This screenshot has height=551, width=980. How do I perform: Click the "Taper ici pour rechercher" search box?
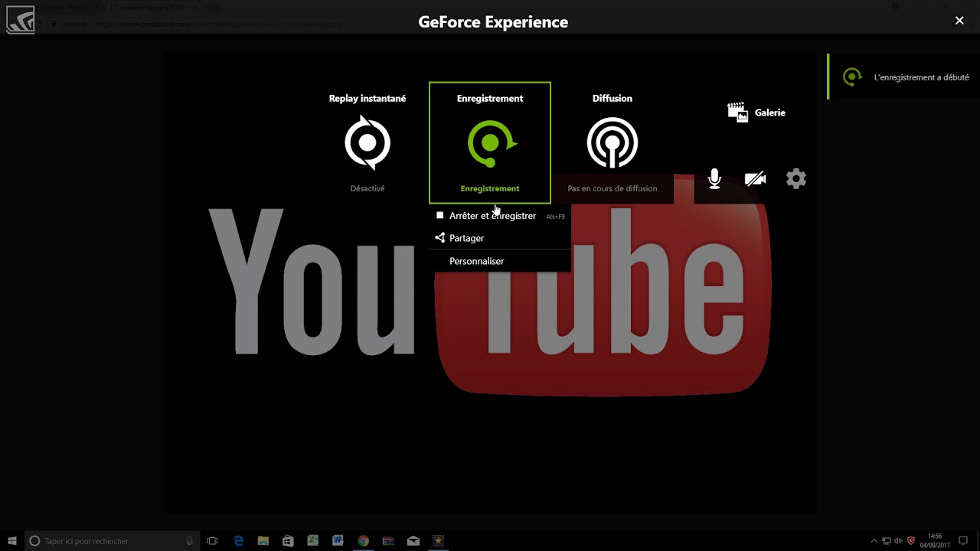point(113,541)
